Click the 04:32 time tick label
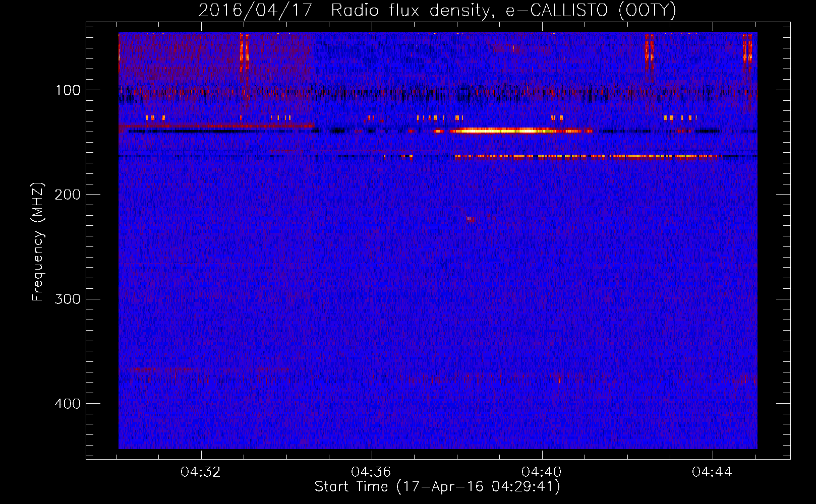The width and height of the screenshot is (816, 504). [201, 472]
